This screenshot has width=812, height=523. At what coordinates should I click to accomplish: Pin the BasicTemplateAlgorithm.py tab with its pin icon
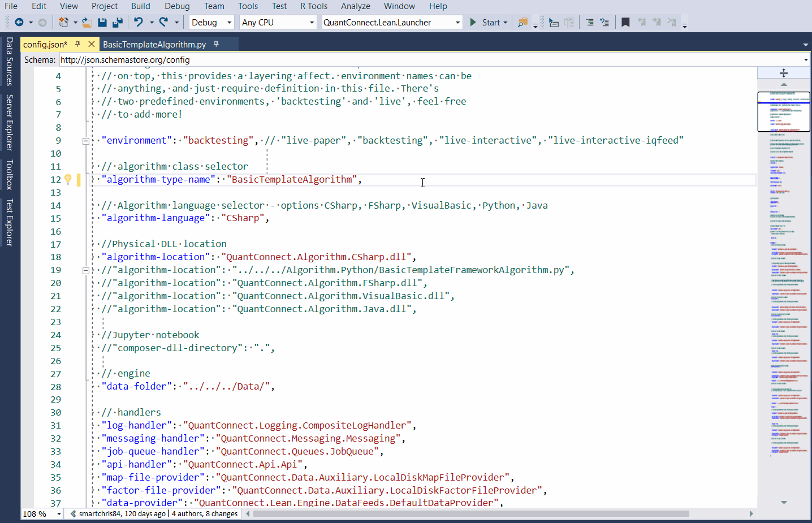pyautogui.click(x=216, y=44)
